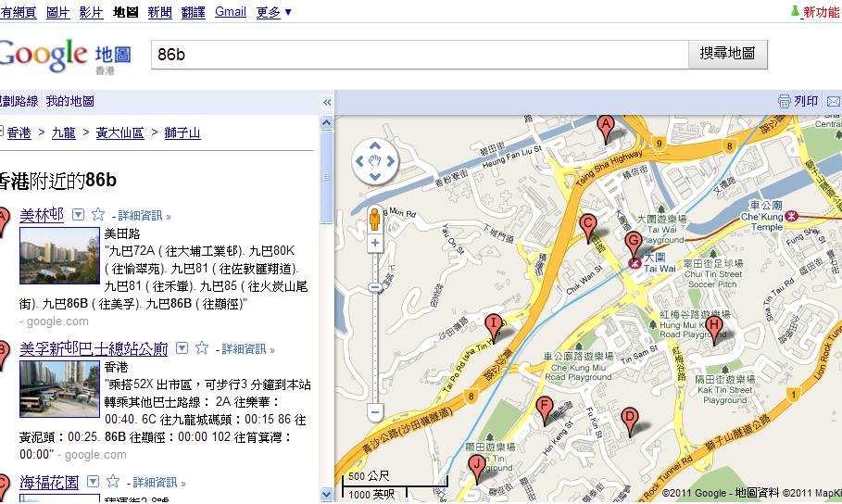Open the 美林邨 result link
The width and height of the screenshot is (842, 504).
pyautogui.click(x=42, y=215)
